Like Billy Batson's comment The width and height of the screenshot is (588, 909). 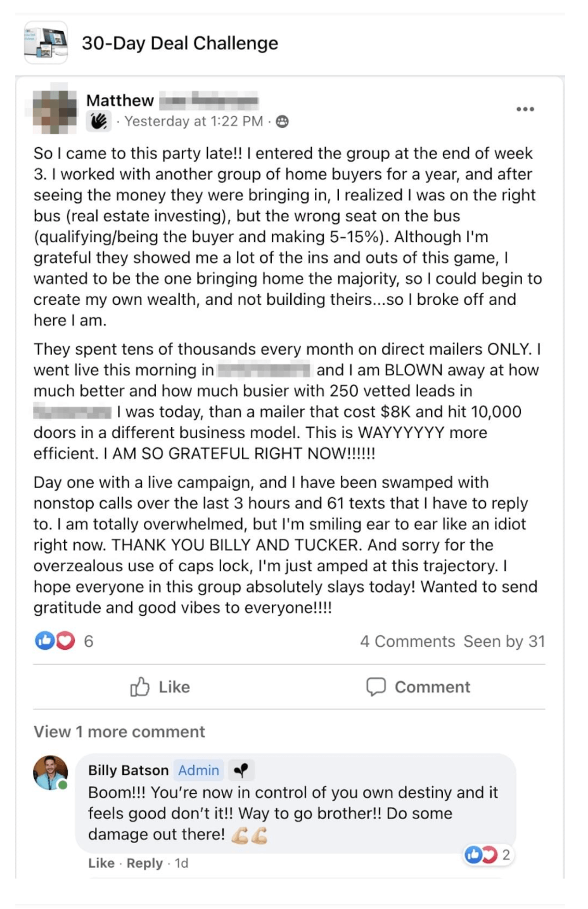pos(101,863)
